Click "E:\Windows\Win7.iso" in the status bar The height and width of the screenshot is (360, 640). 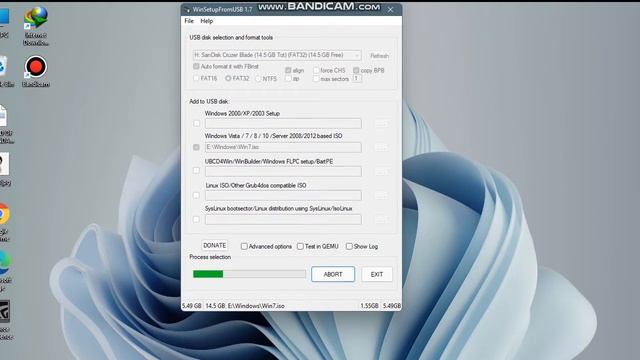[256, 306]
